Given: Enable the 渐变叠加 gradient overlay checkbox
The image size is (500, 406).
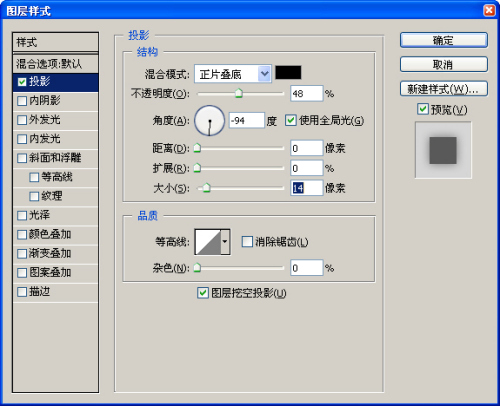Looking at the screenshot, I should point(22,254).
